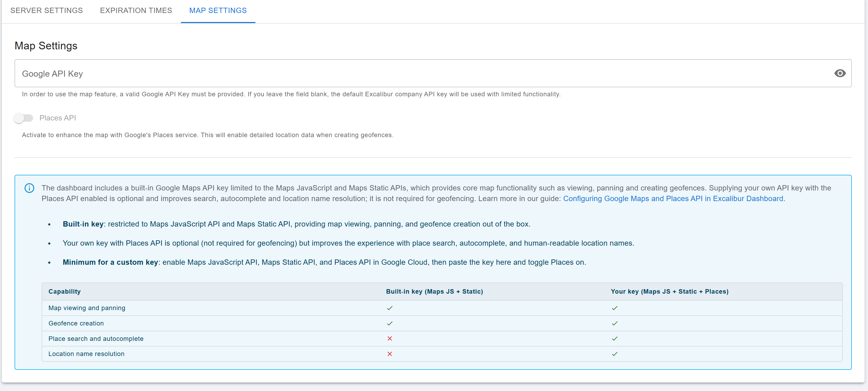Click green check for built-in map viewing
Screen dimensions: 868x391
389,308
